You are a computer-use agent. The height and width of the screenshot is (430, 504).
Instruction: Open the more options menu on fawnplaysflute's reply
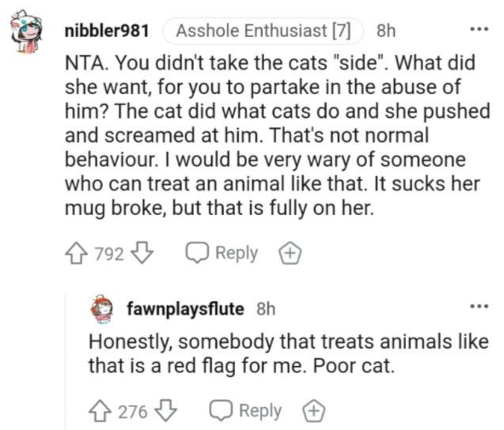point(479,307)
